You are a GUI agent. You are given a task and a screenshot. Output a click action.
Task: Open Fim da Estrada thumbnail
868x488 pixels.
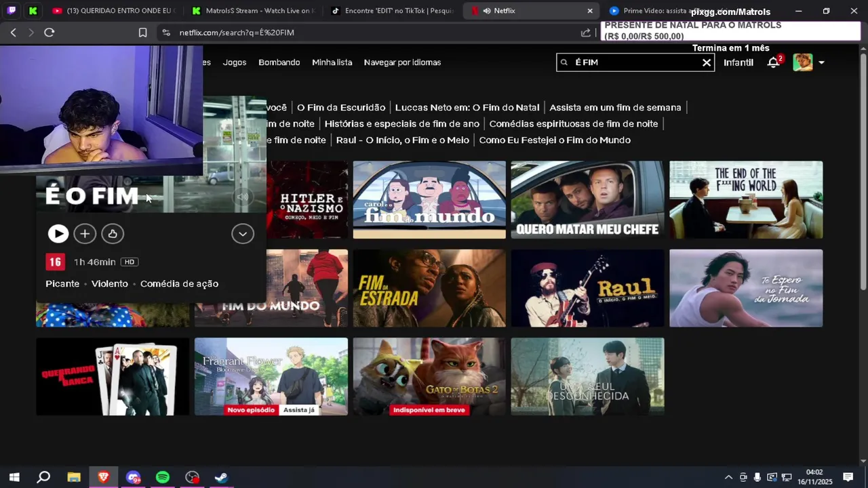[x=429, y=288]
